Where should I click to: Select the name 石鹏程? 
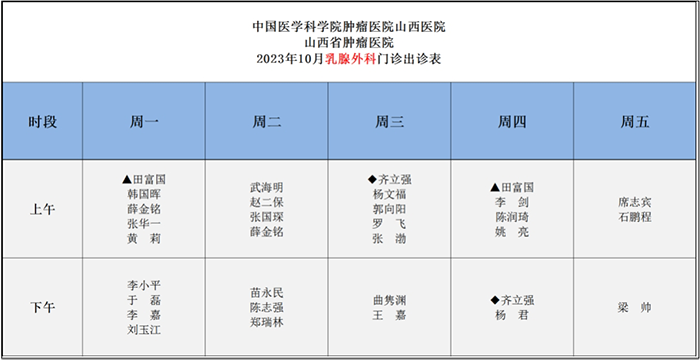[635, 217]
